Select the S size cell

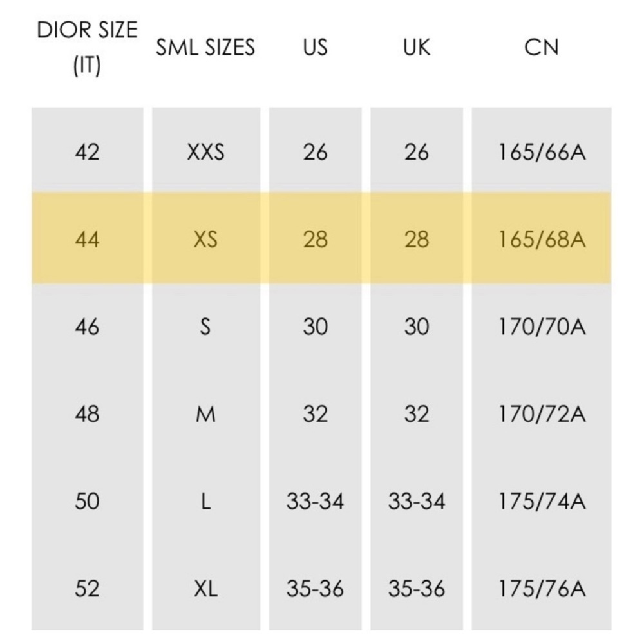pyautogui.click(x=205, y=327)
